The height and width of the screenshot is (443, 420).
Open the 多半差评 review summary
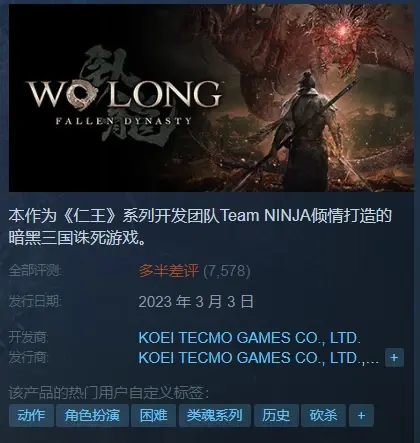pos(169,271)
